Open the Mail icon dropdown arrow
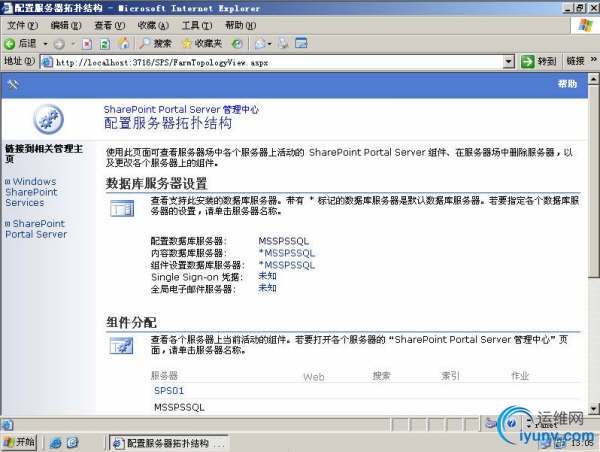 tap(269, 44)
